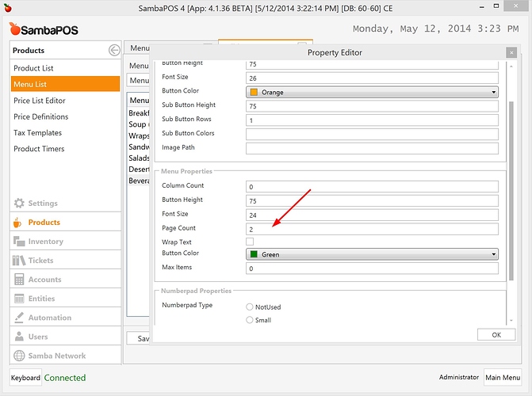The image size is (532, 396).
Task: Click the green color swatch
Action: tap(254, 254)
